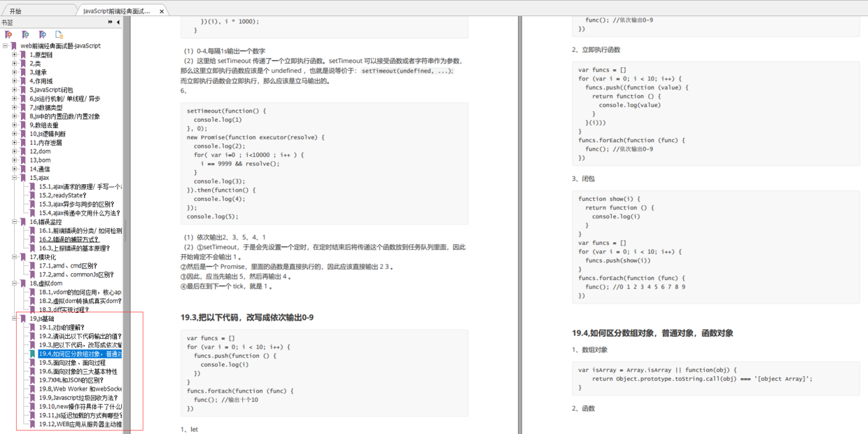Click the bookmark icon beside 13,bom
868x434 pixels.
(x=23, y=160)
